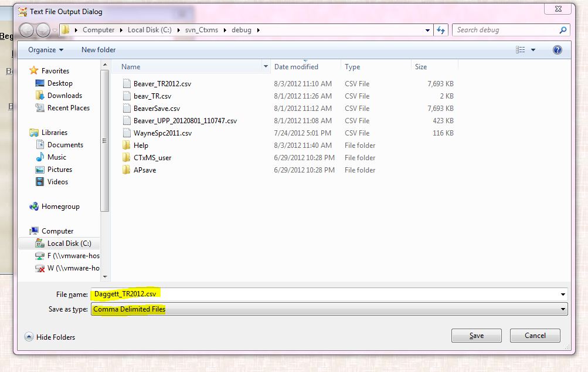This screenshot has width=588, height=372.
Task: Click the Help (question mark) icon
Action: pyautogui.click(x=558, y=50)
